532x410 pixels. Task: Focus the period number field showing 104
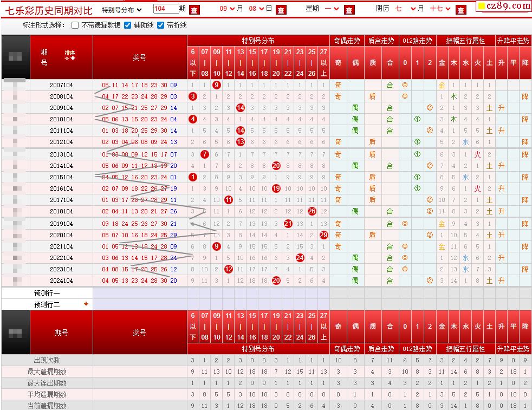click(166, 9)
